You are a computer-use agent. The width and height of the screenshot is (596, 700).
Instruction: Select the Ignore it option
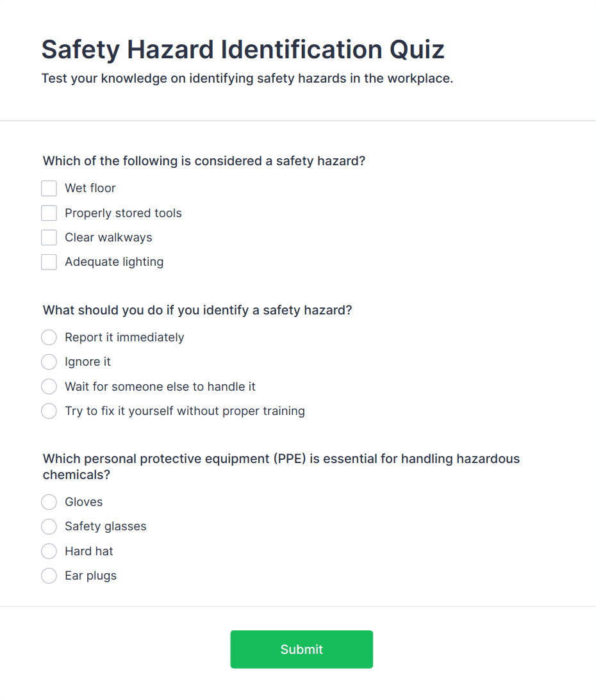(49, 362)
